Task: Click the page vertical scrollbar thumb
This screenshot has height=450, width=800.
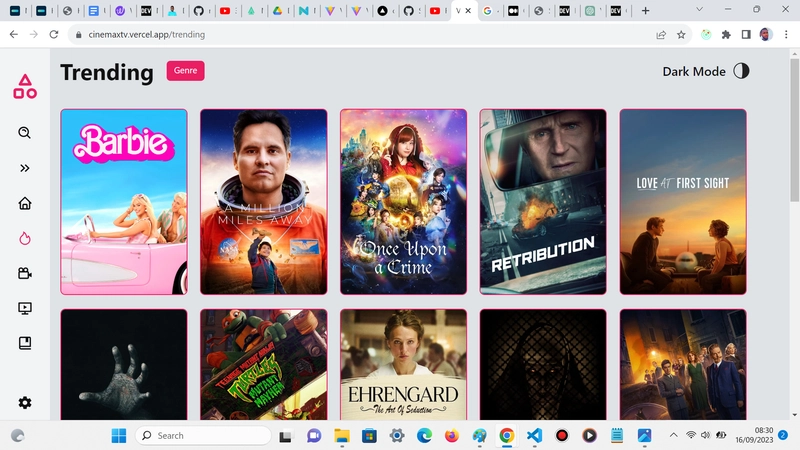Action: tap(794, 130)
